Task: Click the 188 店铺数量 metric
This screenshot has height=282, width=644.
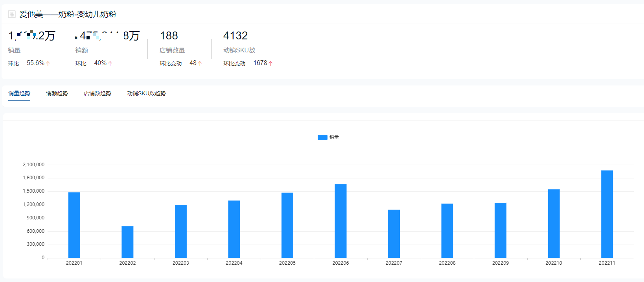Action: (169, 36)
